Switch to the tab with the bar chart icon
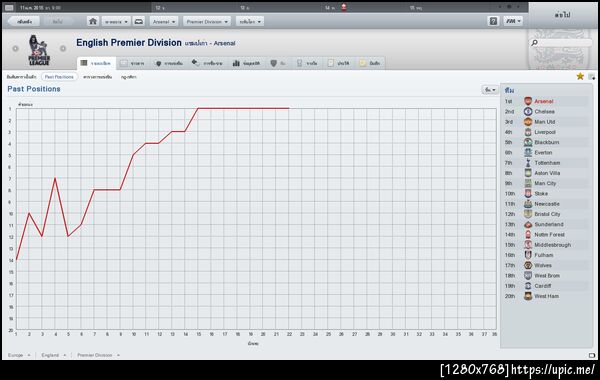This screenshot has height=380, width=600. [x=247, y=63]
